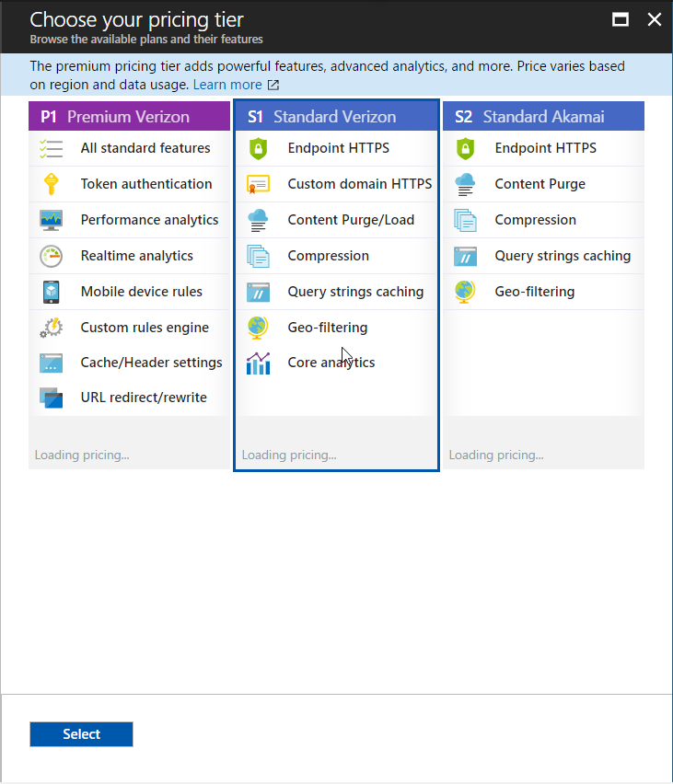Click the Performance analytics monitor icon
The height and width of the screenshot is (784, 673).
[51, 220]
